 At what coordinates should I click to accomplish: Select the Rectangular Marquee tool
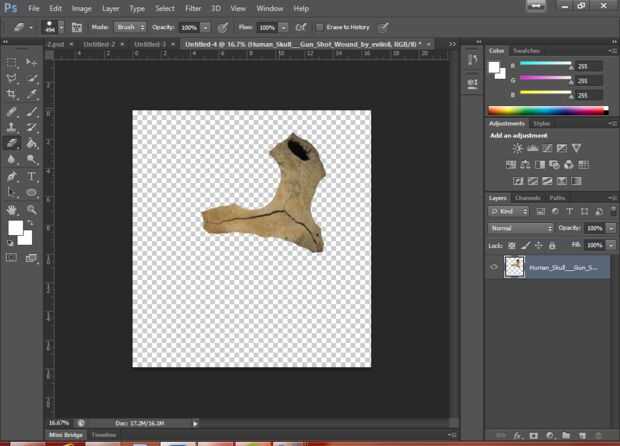click(11, 62)
